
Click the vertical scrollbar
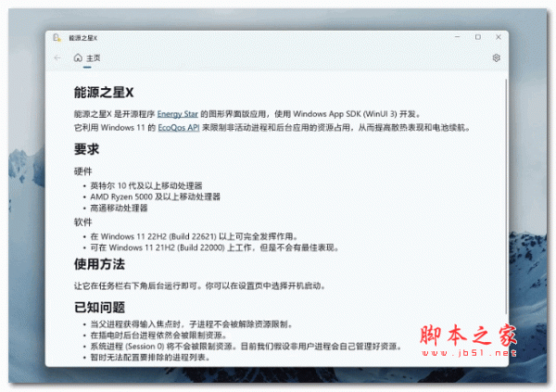click(x=506, y=196)
